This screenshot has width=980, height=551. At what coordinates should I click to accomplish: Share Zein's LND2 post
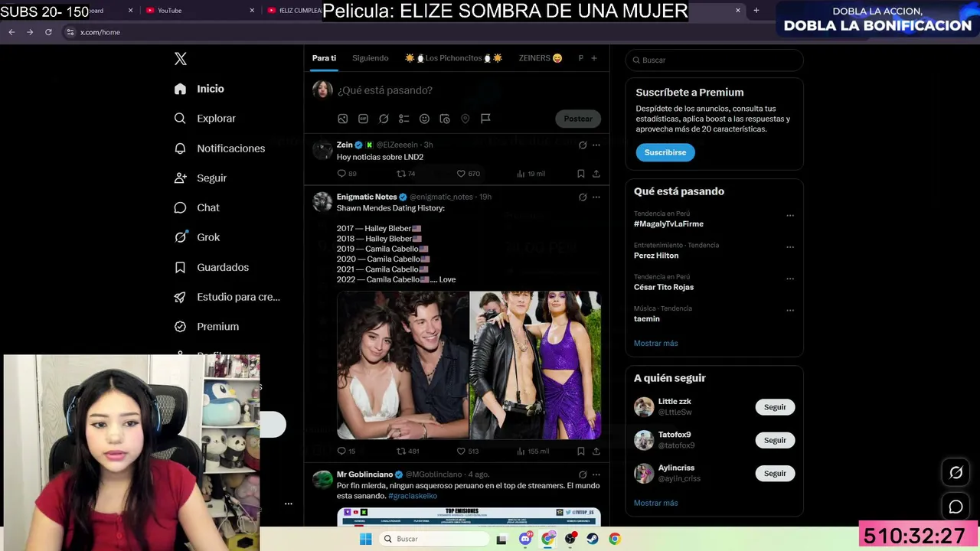596,174
